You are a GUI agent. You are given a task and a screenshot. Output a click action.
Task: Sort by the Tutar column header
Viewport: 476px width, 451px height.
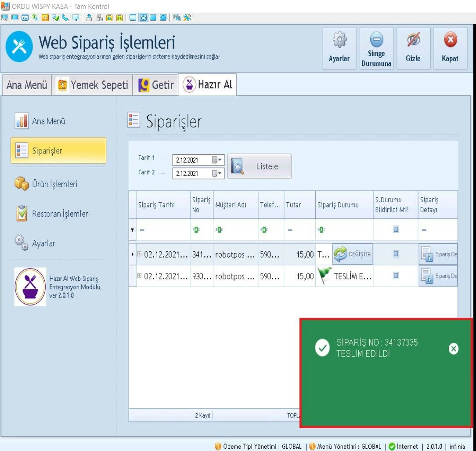[x=299, y=204]
